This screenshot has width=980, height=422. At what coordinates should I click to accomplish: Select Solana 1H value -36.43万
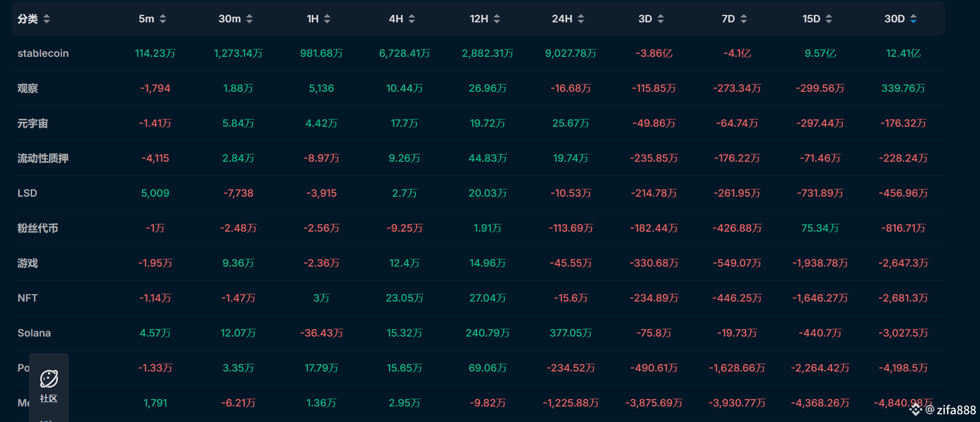(321, 333)
